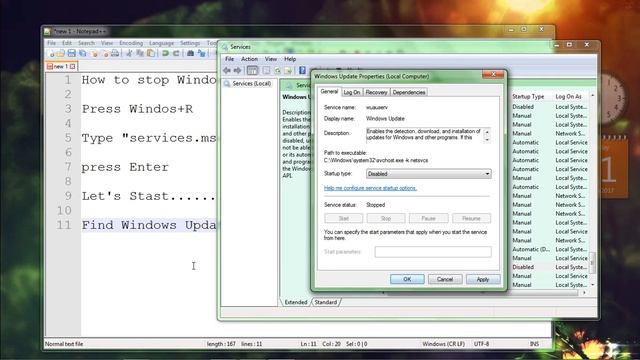Click the Description box scroll up arrow

pyautogui.click(x=487, y=131)
